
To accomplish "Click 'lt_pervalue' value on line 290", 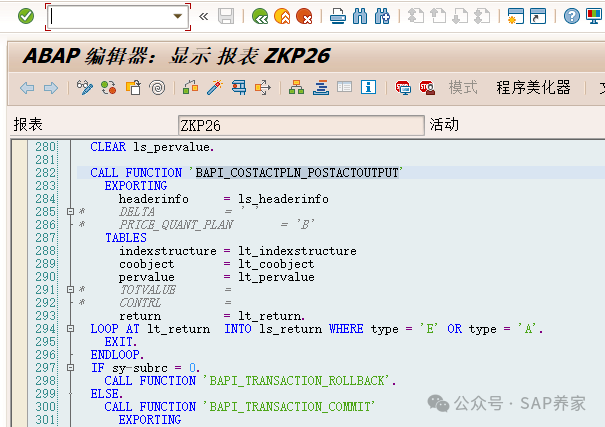I will coord(276,277).
